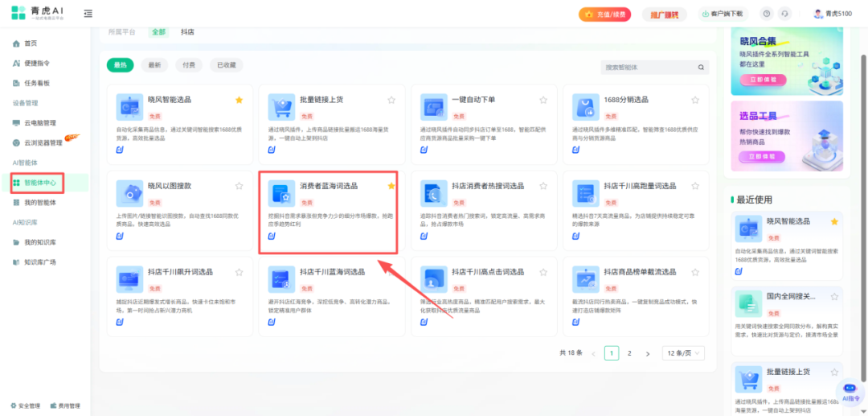Screen dimensions: 868x416
Task: Unfavorite 晓风智能选品 with its gold star
Action: pos(240,100)
